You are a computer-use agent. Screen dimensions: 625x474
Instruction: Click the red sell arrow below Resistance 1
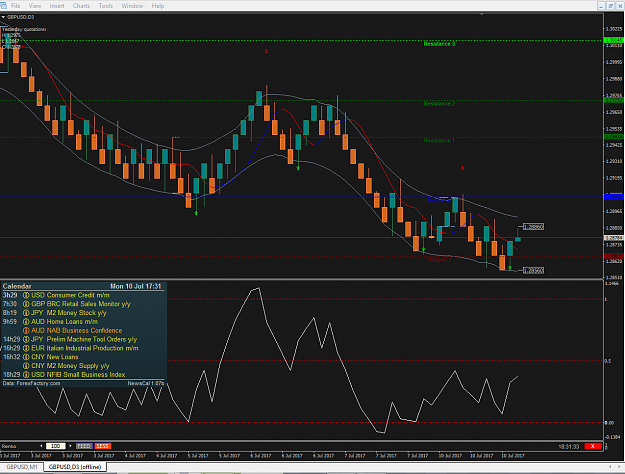462,168
